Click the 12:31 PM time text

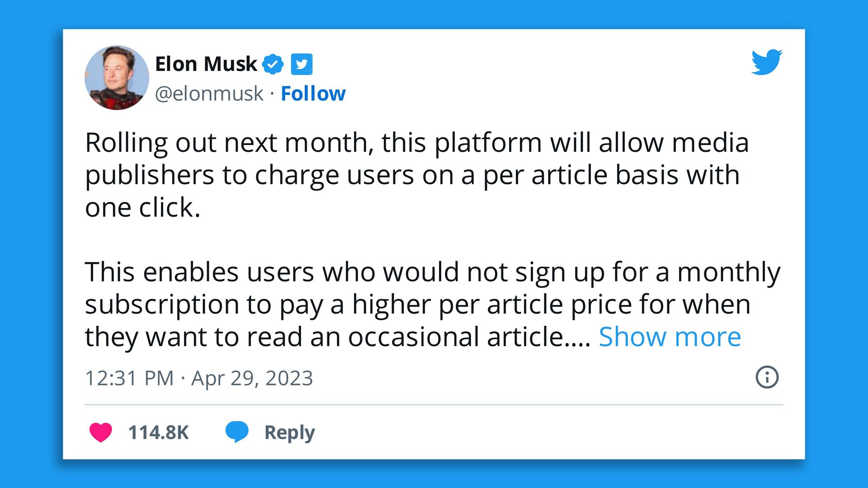pos(129,378)
